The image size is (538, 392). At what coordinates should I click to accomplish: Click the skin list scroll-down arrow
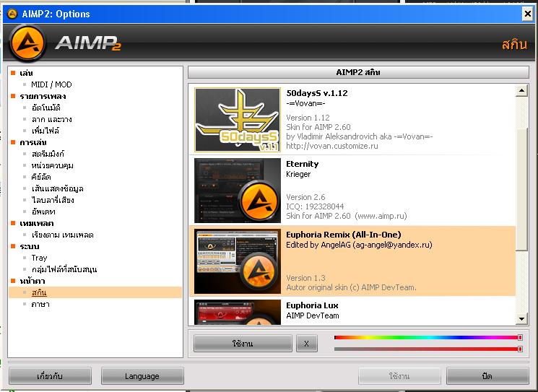point(521,318)
